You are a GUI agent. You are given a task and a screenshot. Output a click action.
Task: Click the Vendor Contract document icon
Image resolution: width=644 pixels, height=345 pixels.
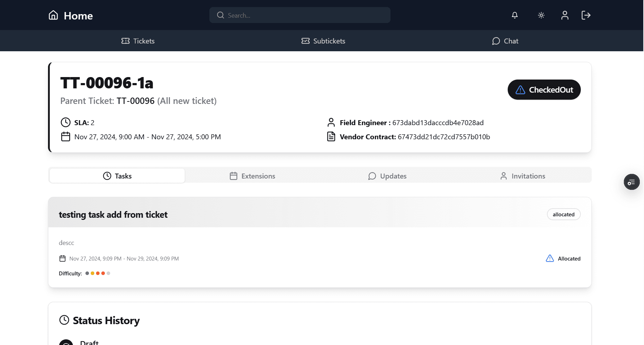click(331, 136)
